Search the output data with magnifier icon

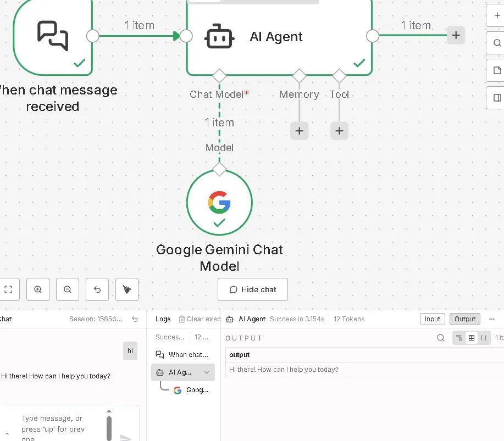441,338
